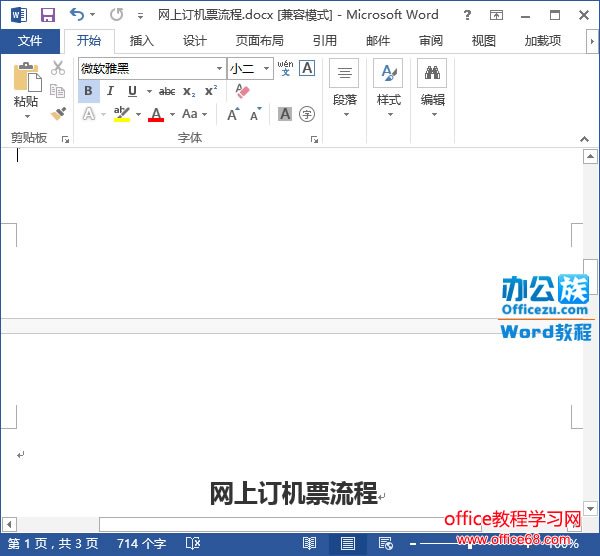
Task: Switch to the 引用 (References) tab
Action: coord(324,41)
